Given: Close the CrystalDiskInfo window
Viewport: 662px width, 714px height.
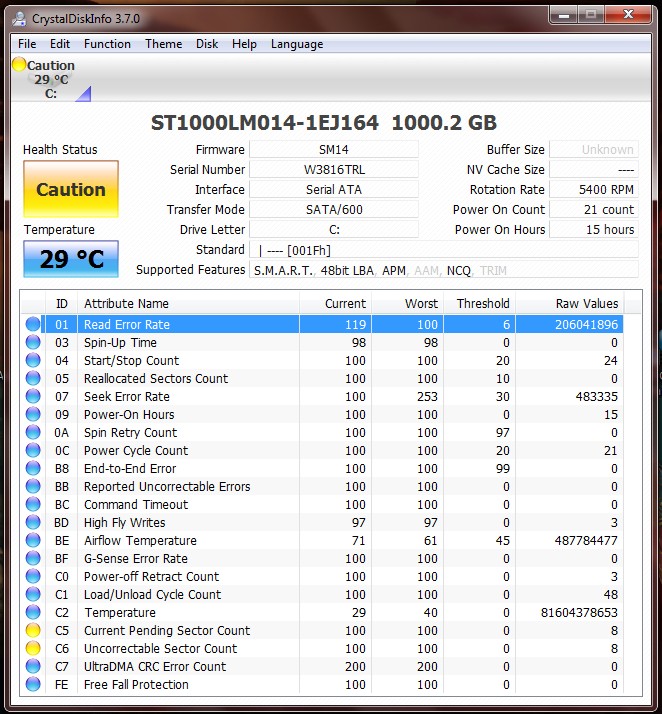Looking at the screenshot, I should click(x=628, y=15).
